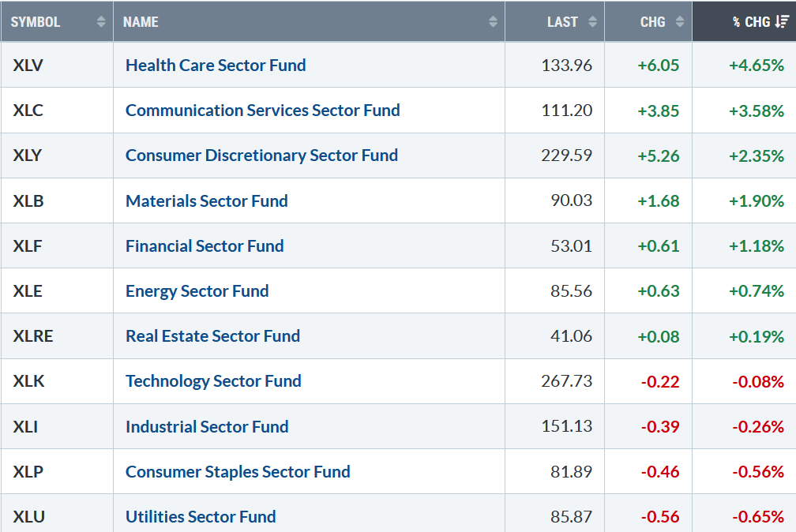Open Communication Services Sector Fund link
The width and height of the screenshot is (796, 532).
(262, 111)
